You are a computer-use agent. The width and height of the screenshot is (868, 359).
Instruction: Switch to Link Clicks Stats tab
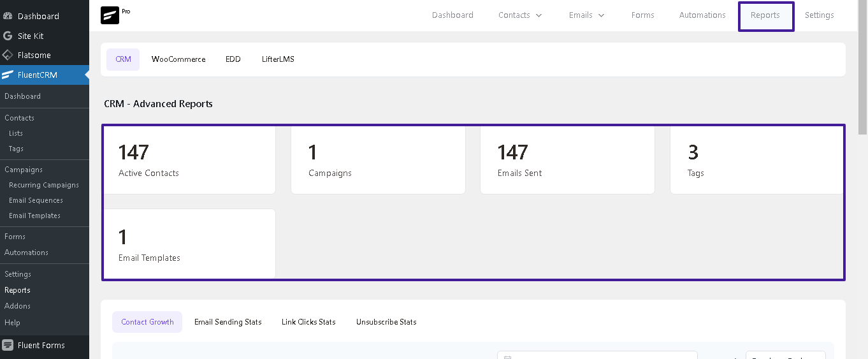click(x=308, y=322)
